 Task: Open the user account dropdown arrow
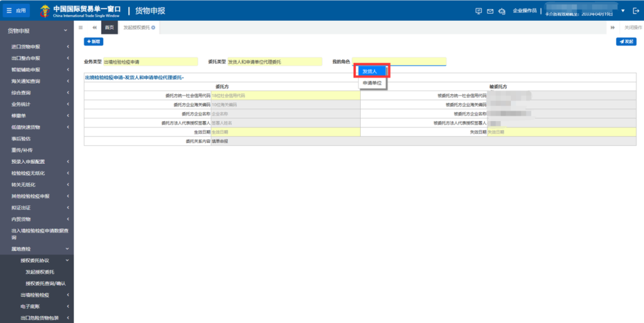623,11
